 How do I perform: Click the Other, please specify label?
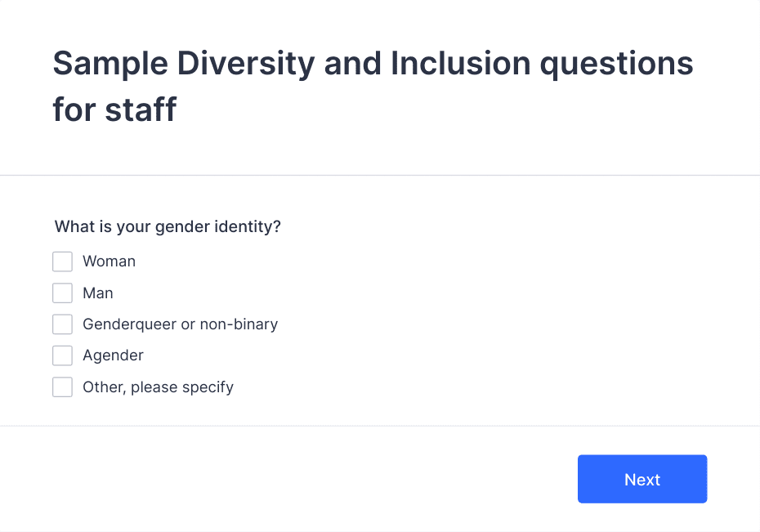(157, 387)
